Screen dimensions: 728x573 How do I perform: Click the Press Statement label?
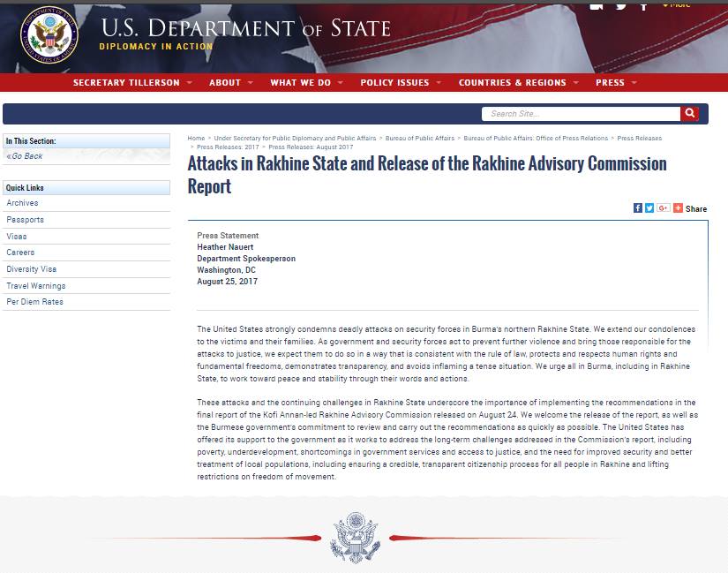[228, 236]
